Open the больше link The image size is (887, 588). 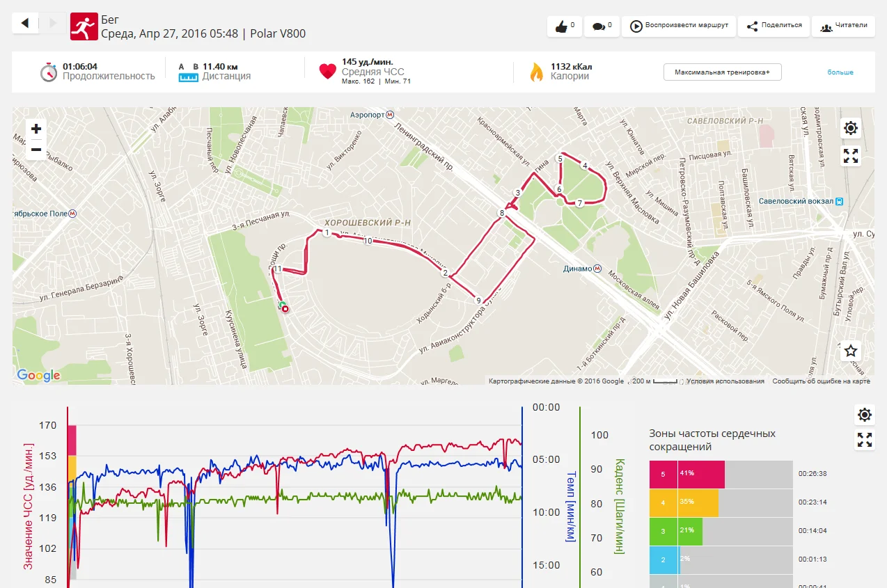[x=840, y=72]
